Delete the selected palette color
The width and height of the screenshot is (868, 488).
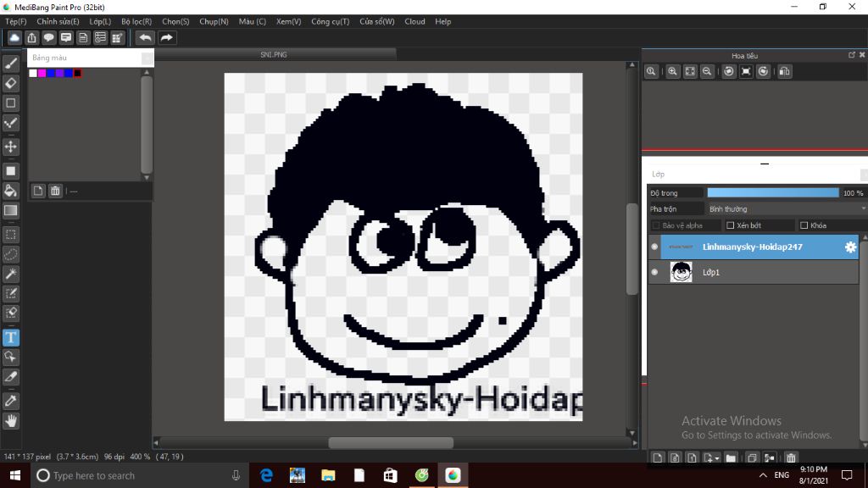[x=55, y=191]
